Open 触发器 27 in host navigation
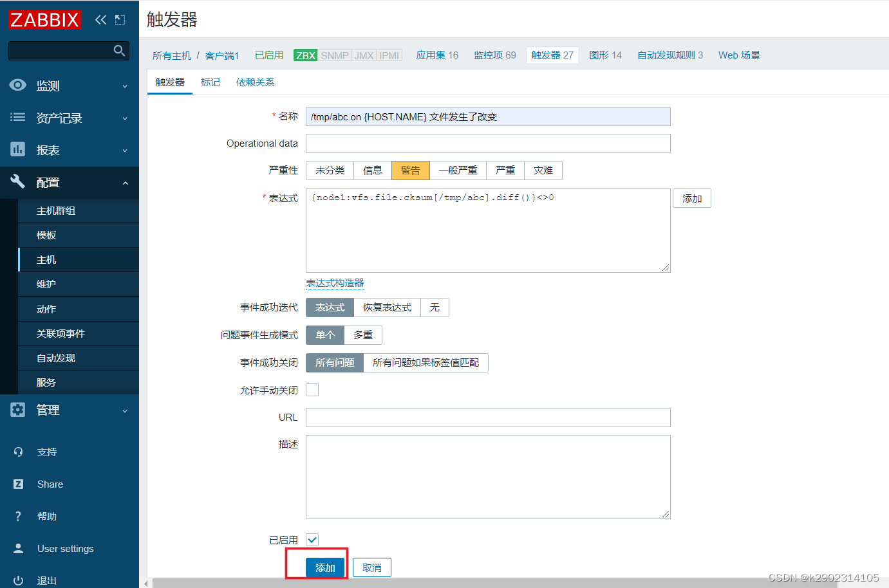This screenshot has width=889, height=588. tap(552, 55)
